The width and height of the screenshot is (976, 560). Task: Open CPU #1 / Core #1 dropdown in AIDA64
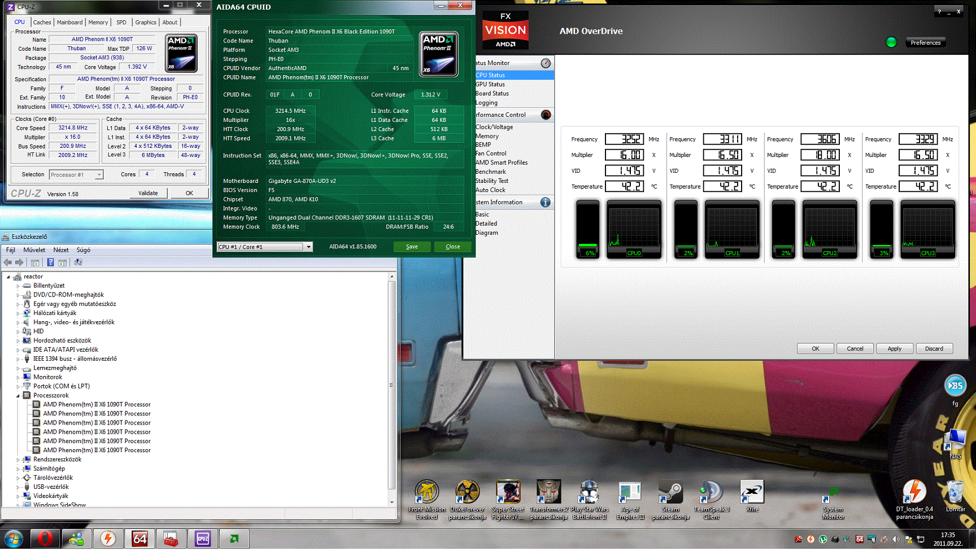(x=308, y=247)
